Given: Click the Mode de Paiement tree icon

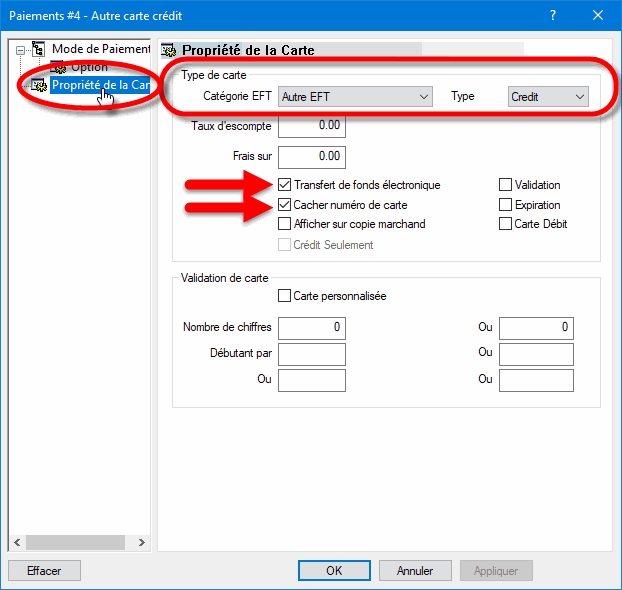Looking at the screenshot, I should 39,49.
